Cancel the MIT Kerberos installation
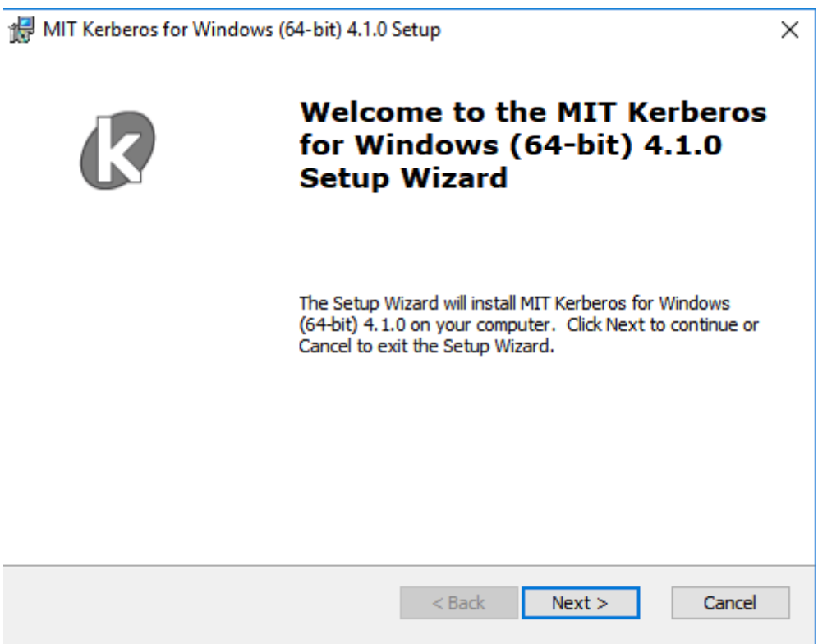 [x=730, y=603]
